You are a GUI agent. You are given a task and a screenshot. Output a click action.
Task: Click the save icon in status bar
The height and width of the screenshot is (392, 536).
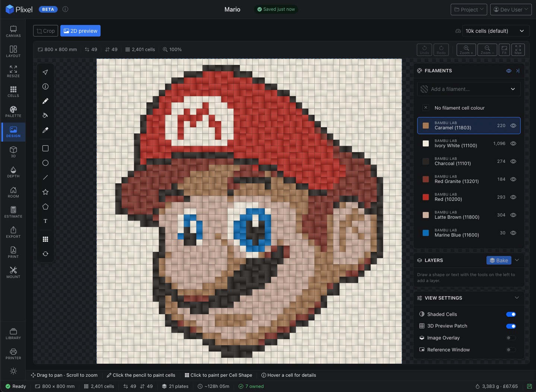[x=529, y=386]
